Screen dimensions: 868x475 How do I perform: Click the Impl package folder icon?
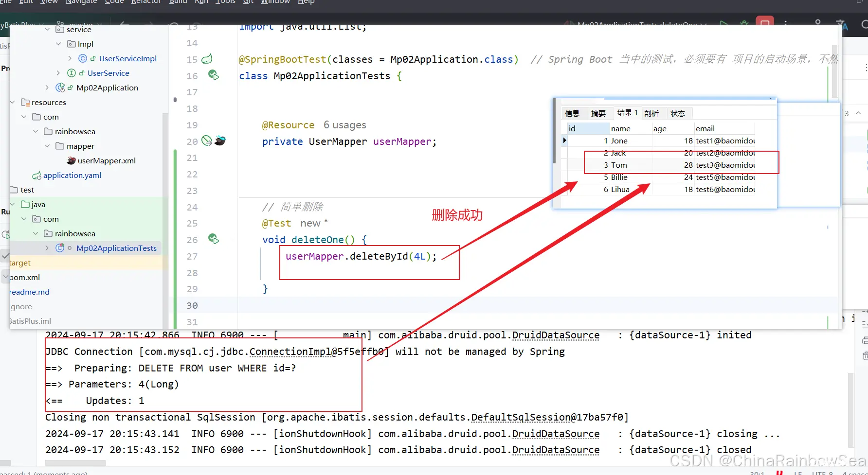pos(72,44)
